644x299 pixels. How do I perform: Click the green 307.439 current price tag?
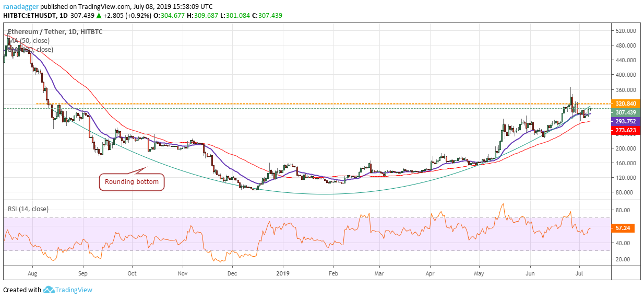[625, 112]
